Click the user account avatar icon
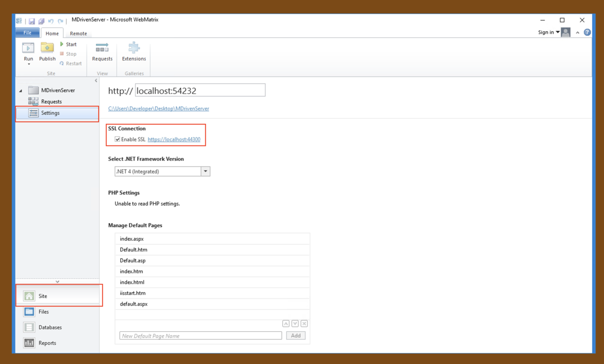Viewport: 604px width, 364px height. pos(566,32)
